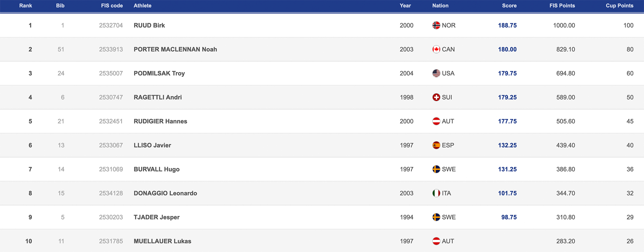Open score 179.75 for PODMILSAK Troy

(507, 73)
